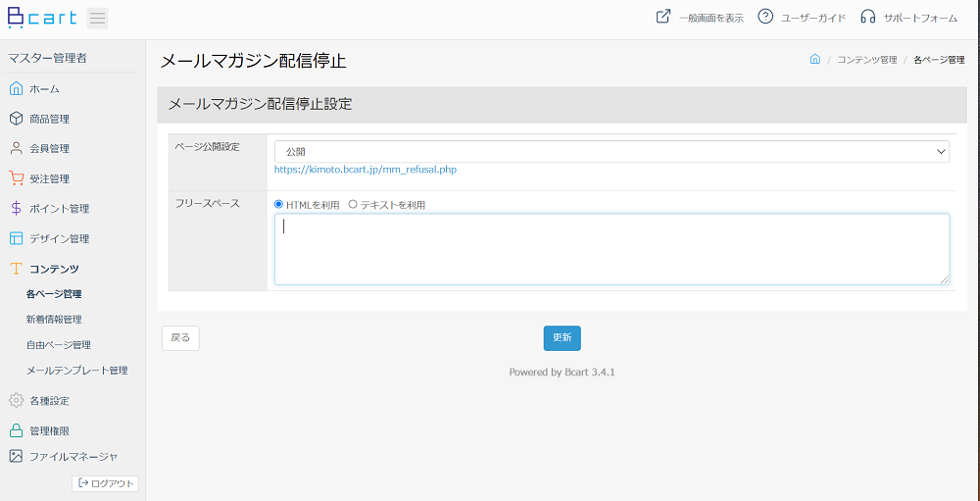The image size is (980, 501).
Task: Click the house icon next to ホーム
Action: click(17, 89)
